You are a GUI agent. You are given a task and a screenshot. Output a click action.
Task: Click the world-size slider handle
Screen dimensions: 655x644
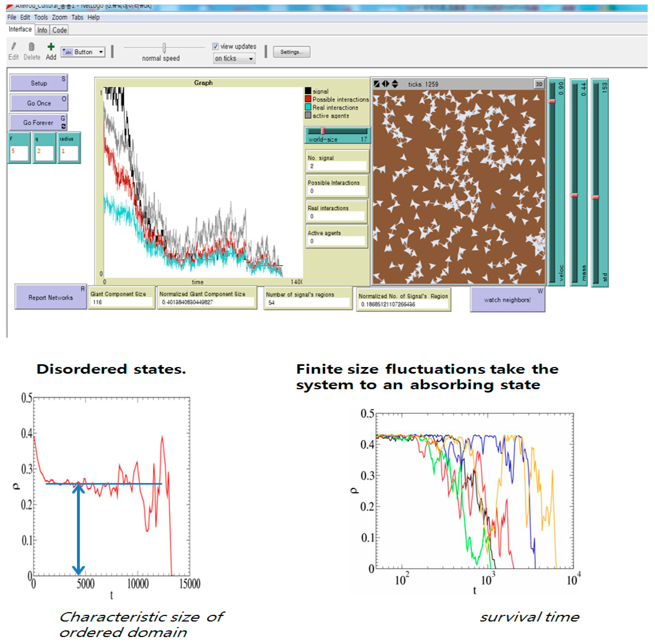[x=323, y=131]
